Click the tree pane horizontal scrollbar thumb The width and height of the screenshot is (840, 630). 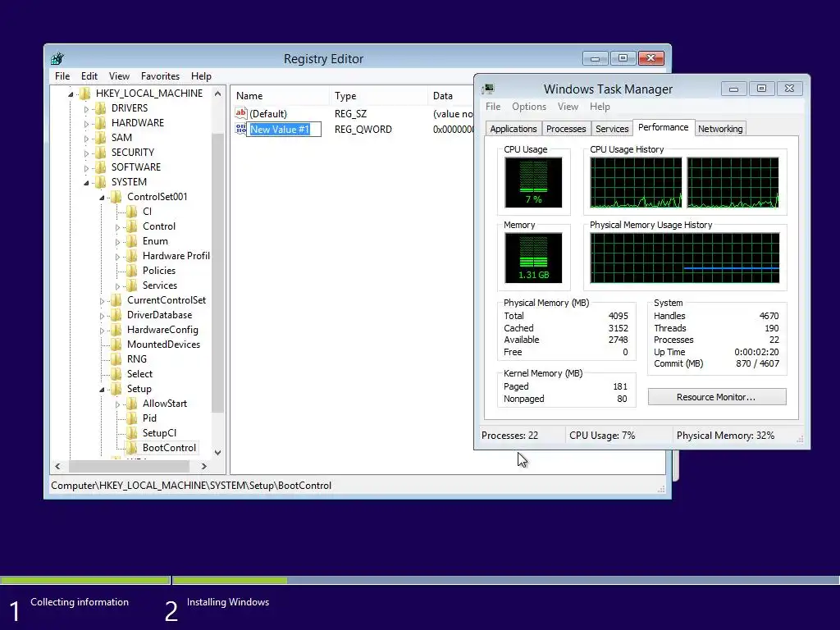pyautogui.click(x=127, y=466)
